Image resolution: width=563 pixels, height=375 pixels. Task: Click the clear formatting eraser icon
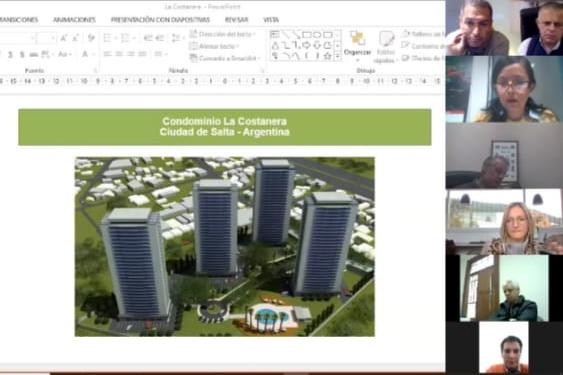91,38
